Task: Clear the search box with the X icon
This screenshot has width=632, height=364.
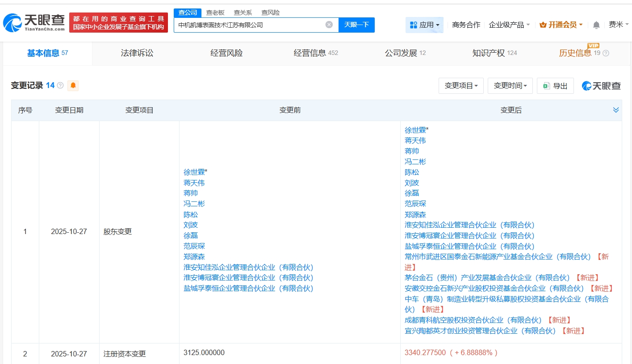Action: point(330,25)
